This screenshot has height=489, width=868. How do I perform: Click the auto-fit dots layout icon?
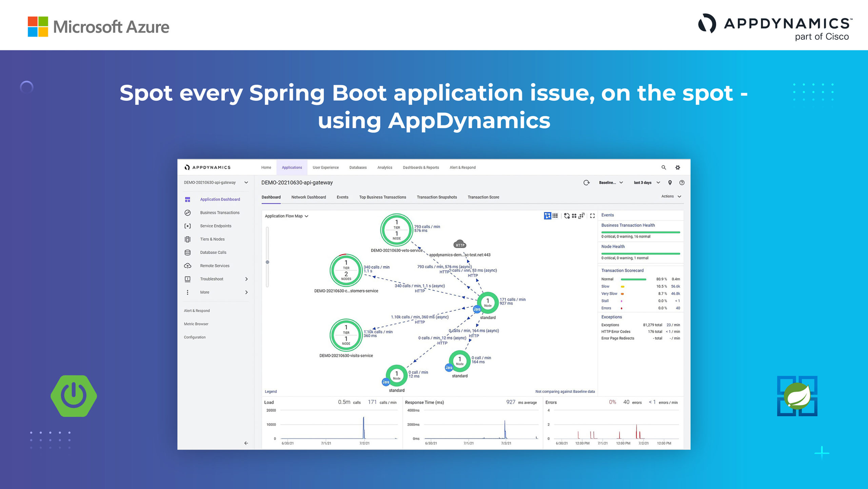click(x=581, y=216)
